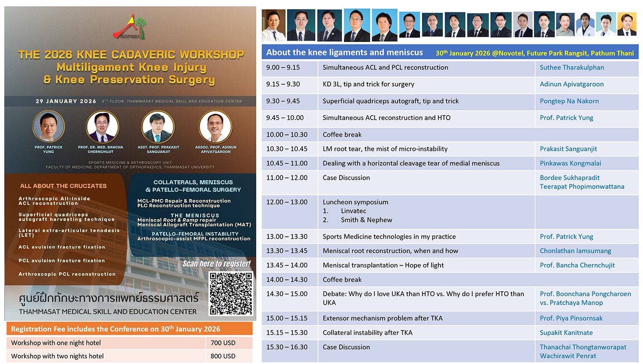Click the orange Registration Fee banner

tap(129, 329)
